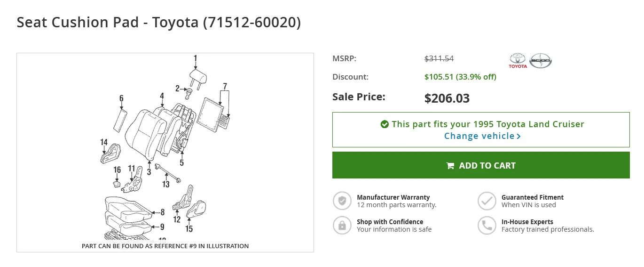Viewport: 644px width, 267px height.
Task: Select headrest reference number 1 in diagram
Action: 196,59
